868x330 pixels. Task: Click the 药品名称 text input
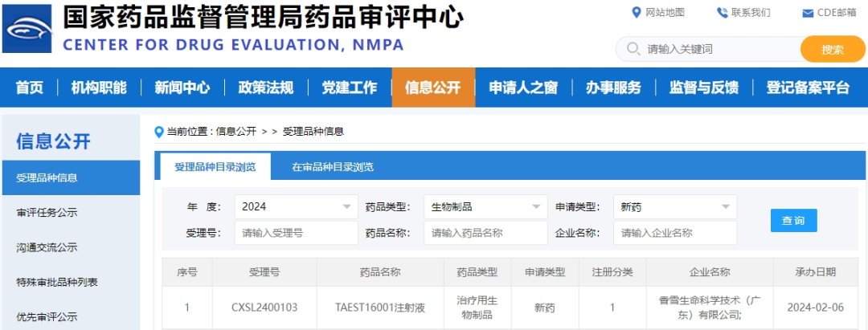485,233
